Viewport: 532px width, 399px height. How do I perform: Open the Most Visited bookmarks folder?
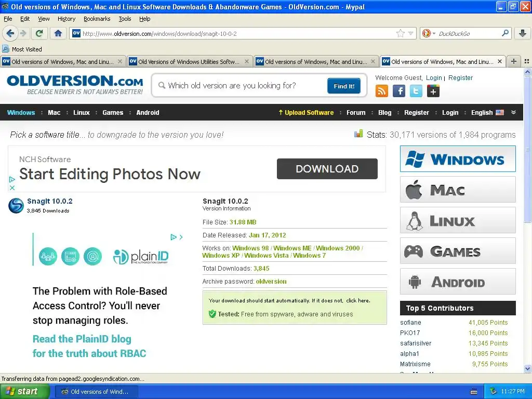pyautogui.click(x=22, y=49)
